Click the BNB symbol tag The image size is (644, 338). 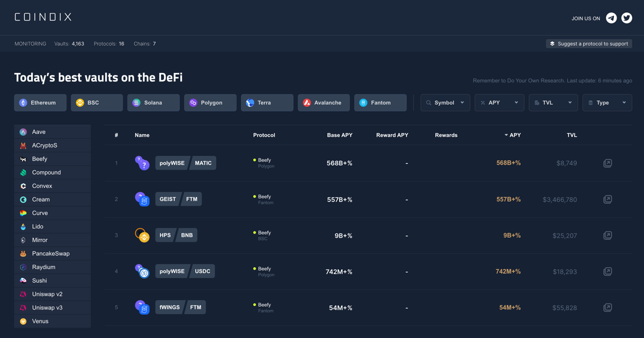point(187,235)
